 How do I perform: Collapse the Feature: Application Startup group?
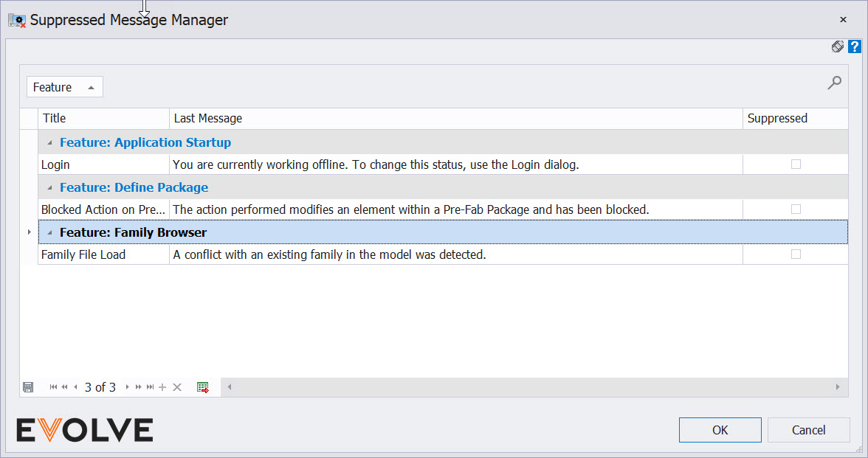pos(50,143)
